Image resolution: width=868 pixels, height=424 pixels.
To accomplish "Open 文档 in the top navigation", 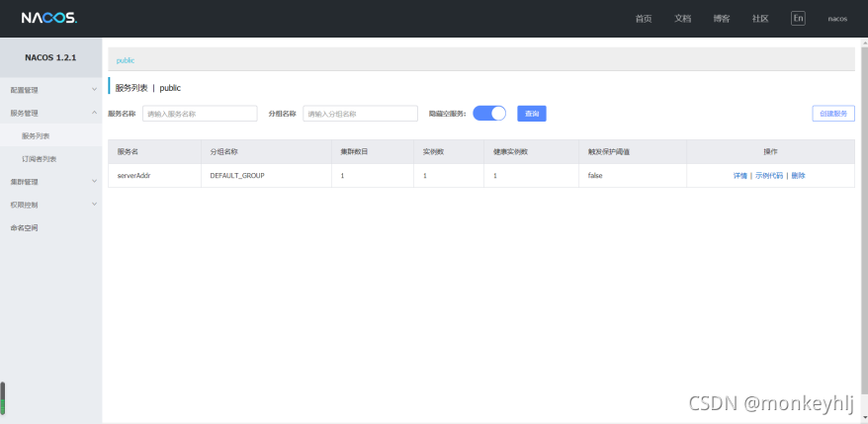I will click(x=682, y=19).
